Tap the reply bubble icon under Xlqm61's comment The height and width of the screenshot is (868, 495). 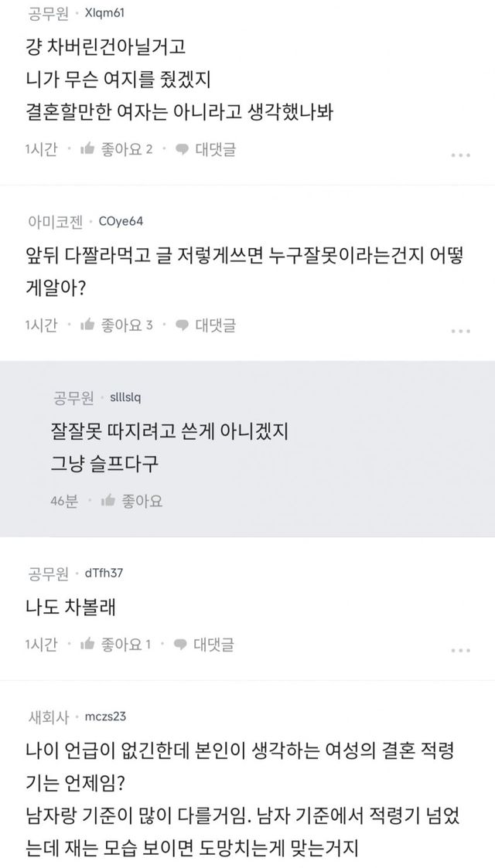(x=183, y=149)
